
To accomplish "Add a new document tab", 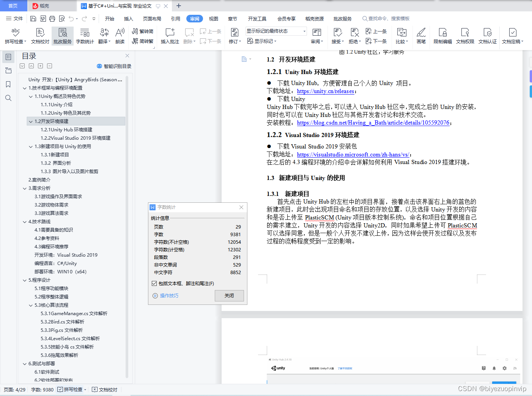I will pos(179,6).
